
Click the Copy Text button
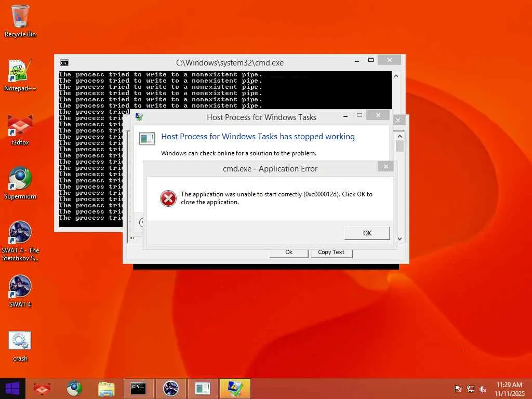tap(331, 252)
